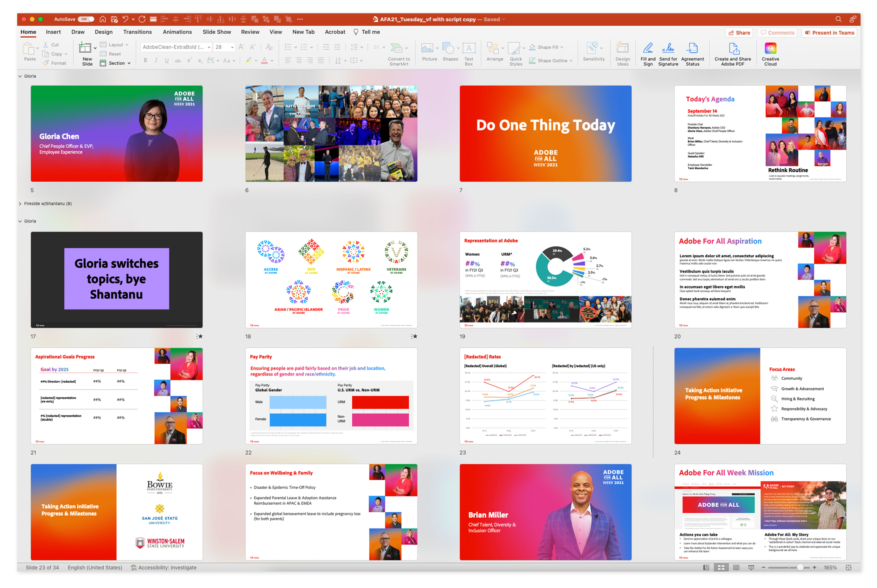
Task: Open Design Ideas
Action: [x=623, y=54]
